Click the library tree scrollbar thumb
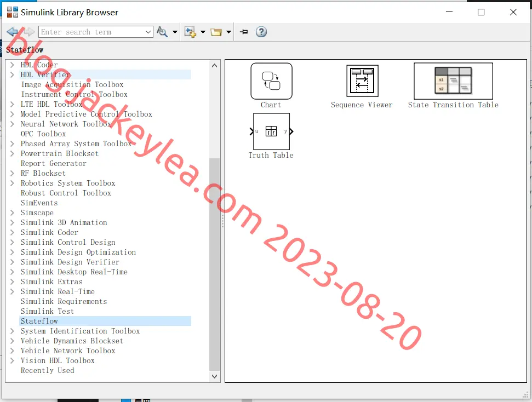 [x=214, y=265]
